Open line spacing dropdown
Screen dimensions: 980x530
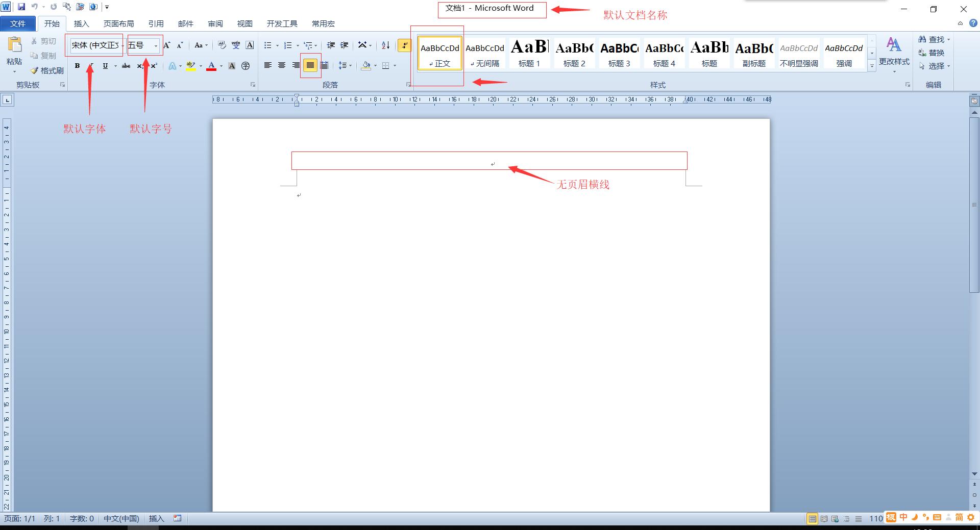(x=345, y=65)
